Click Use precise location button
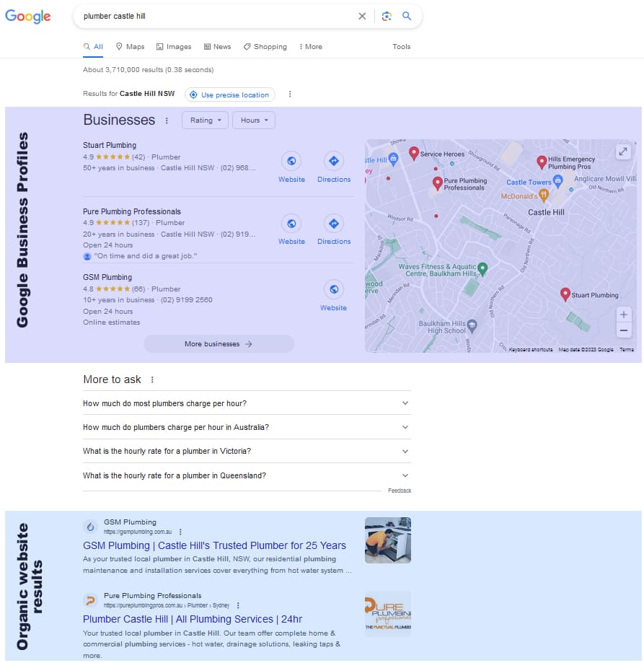 230,95
